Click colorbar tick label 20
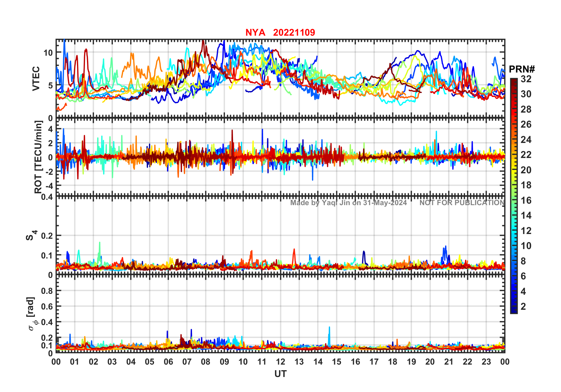The height and width of the screenshot is (392, 561). 526,170
